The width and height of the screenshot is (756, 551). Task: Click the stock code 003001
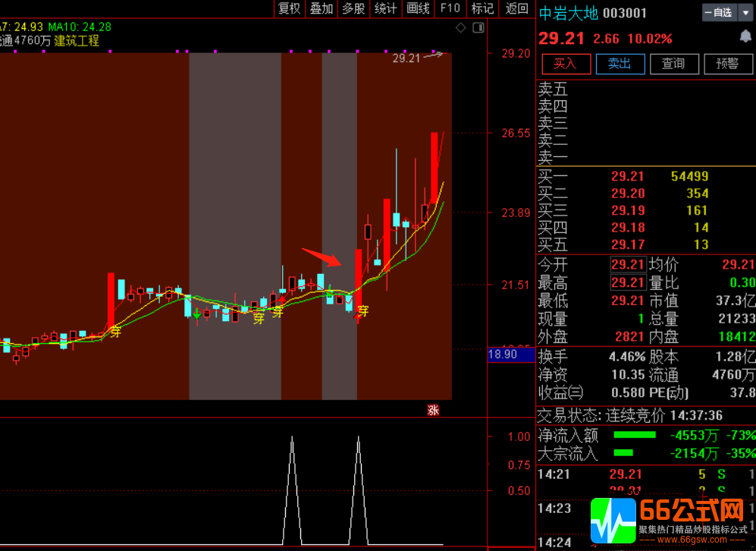point(624,13)
